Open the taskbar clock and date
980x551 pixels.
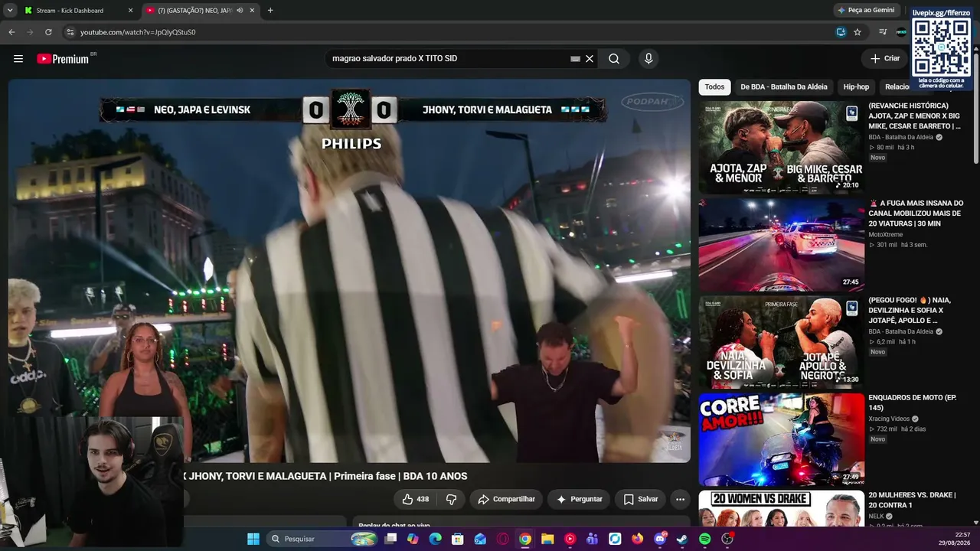point(956,539)
